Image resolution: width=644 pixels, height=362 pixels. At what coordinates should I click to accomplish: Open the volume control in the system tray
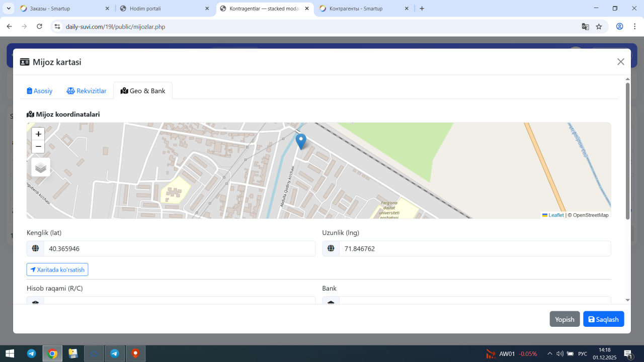(x=560, y=353)
